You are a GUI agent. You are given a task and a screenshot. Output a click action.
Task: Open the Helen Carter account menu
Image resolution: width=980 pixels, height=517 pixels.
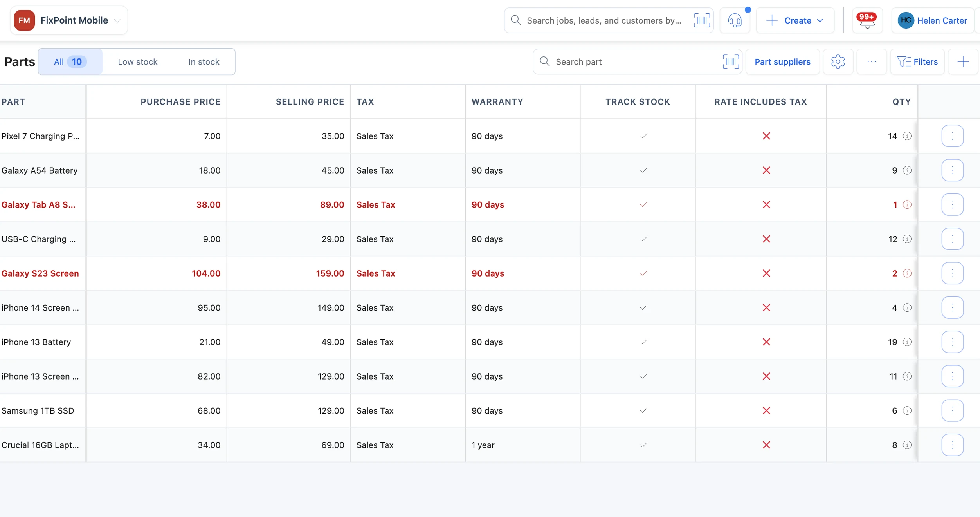(933, 20)
